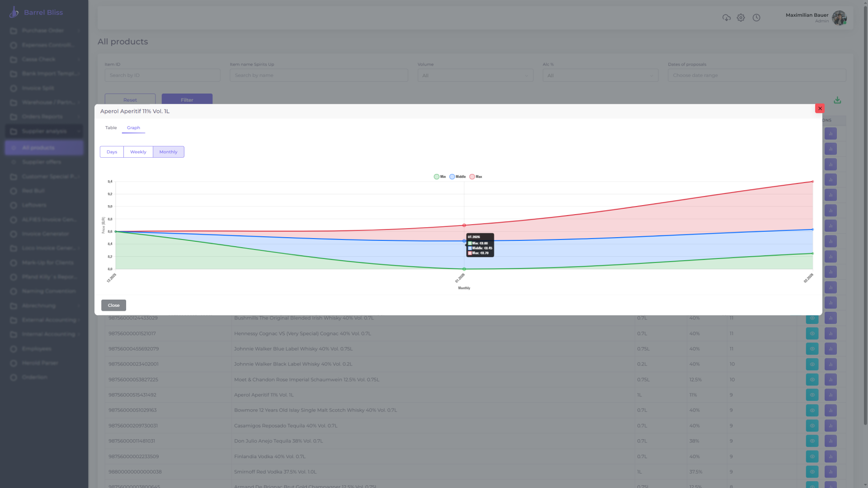Image resolution: width=868 pixels, height=488 pixels.
Task: View eye icon for Hennessy Cognac row
Action: (x=812, y=333)
